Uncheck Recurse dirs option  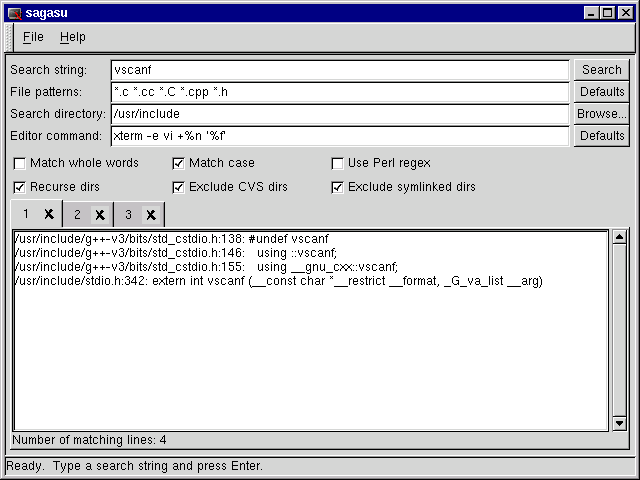point(20,187)
